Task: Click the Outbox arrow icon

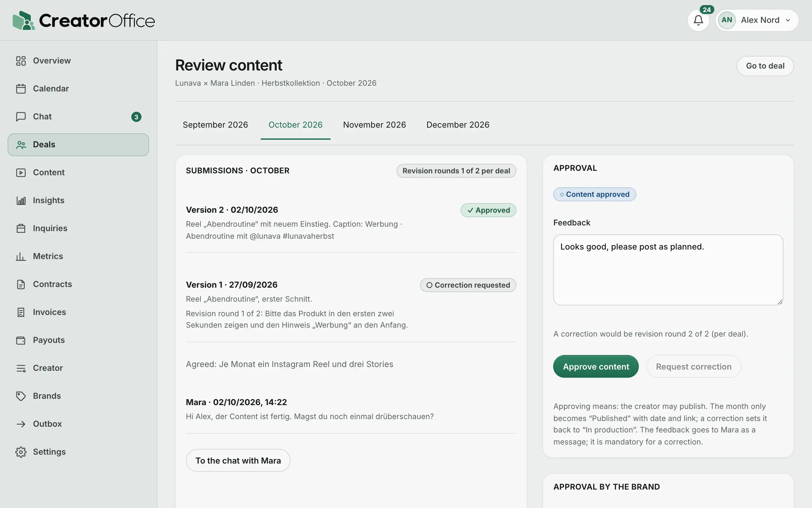Action: click(x=21, y=424)
